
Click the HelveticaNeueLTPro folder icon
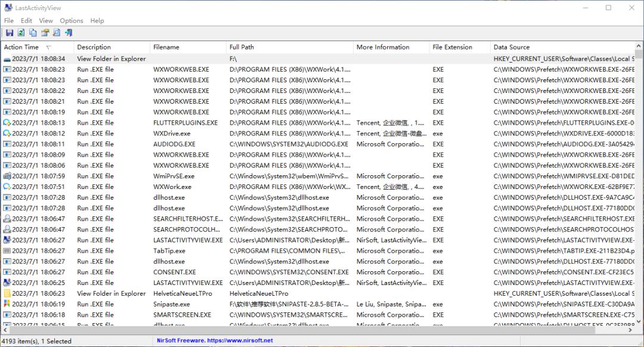pyautogui.click(x=7, y=293)
